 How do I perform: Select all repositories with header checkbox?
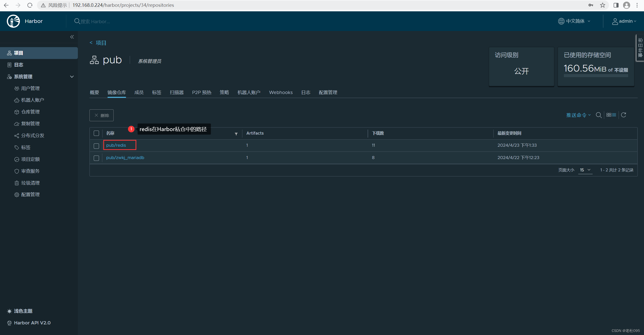pos(96,133)
